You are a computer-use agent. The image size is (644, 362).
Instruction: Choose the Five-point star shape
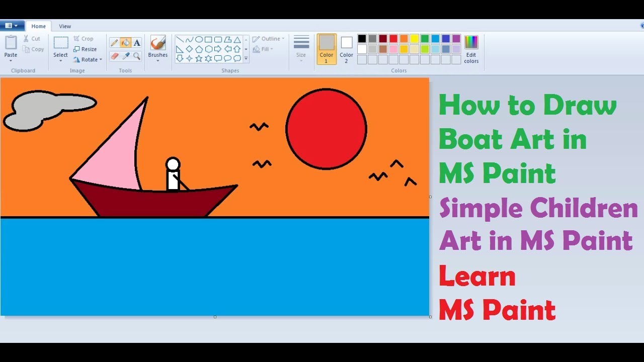click(199, 58)
